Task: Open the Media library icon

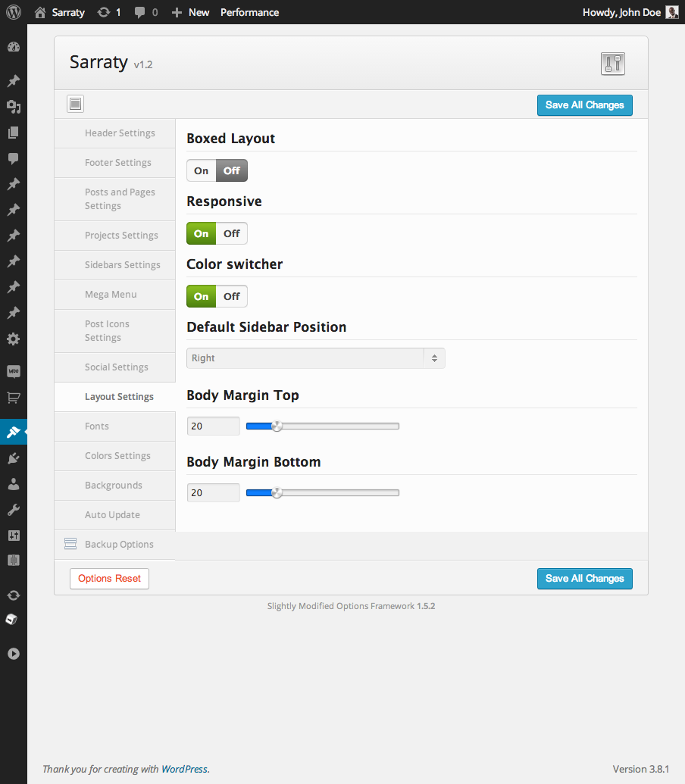Action: point(14,107)
